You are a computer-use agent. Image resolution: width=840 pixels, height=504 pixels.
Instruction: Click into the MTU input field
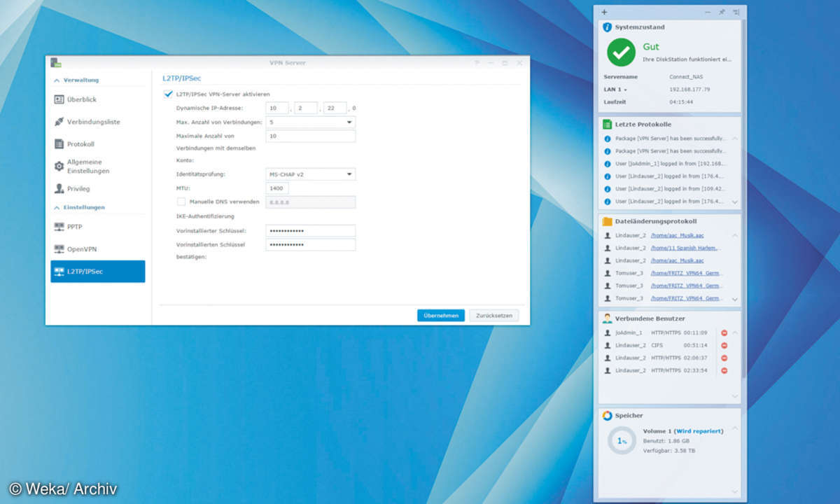[277, 188]
